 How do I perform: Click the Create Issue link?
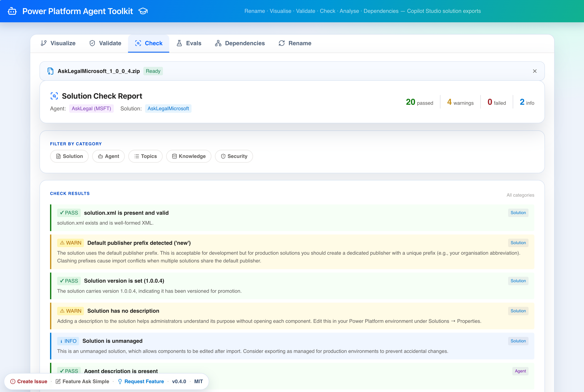click(32, 381)
